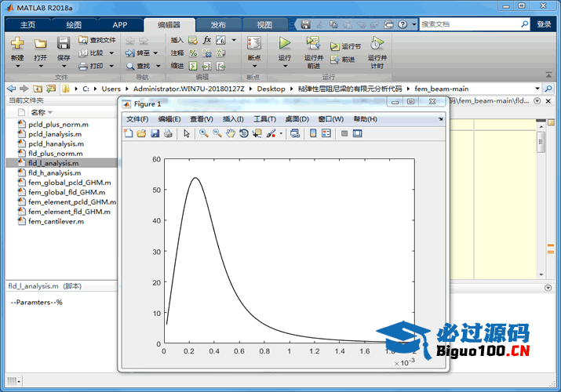561x392 pixels.
Task: Click the uncomment icon next to percent
Action: point(207,53)
